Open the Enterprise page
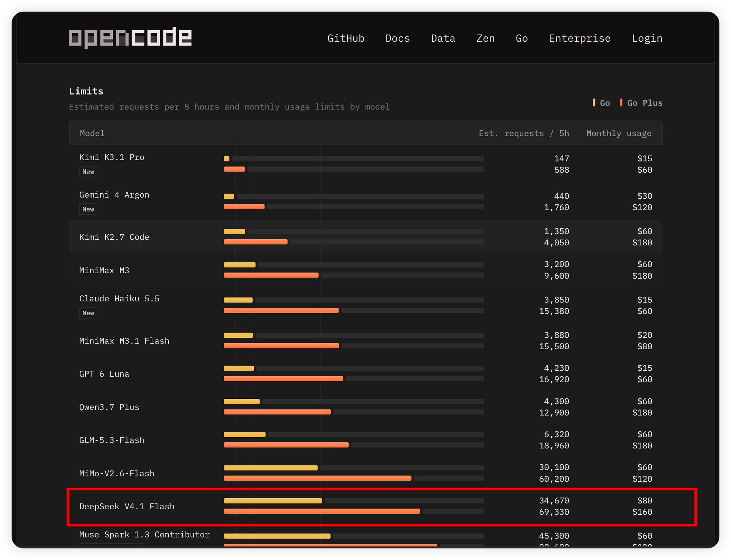The image size is (731, 560). tap(580, 38)
